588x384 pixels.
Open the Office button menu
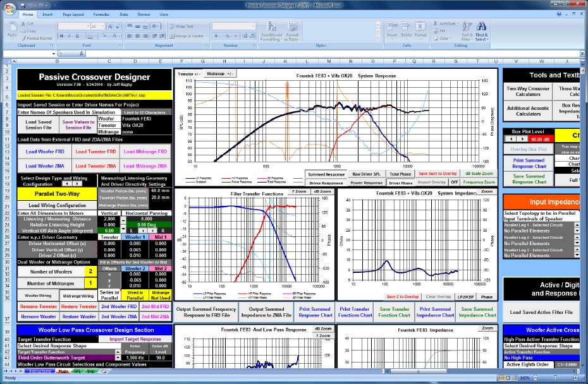click(9, 8)
